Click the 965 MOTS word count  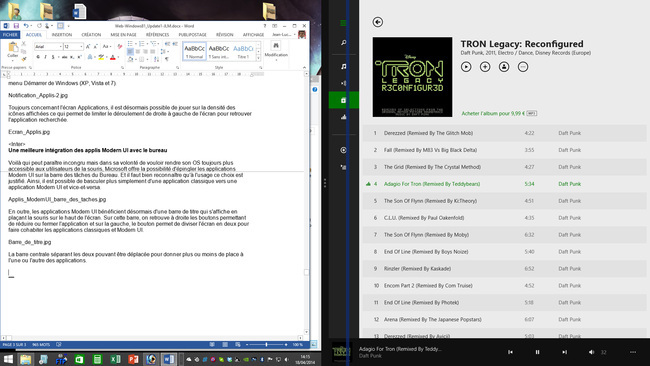click(x=41, y=344)
